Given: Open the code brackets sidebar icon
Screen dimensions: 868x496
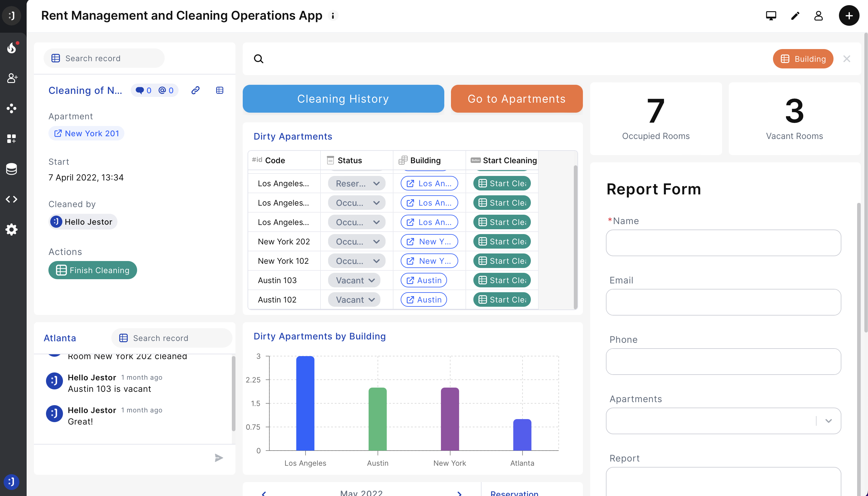Looking at the screenshot, I should [12, 199].
